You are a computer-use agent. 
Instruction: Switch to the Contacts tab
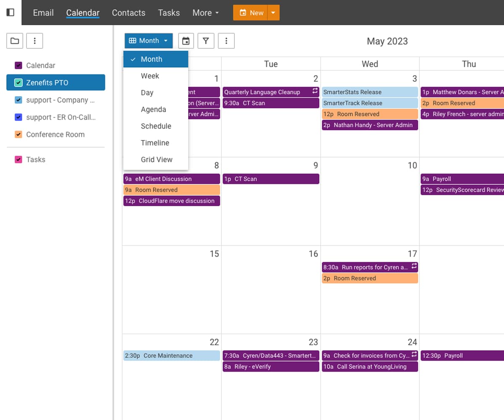[x=129, y=13]
